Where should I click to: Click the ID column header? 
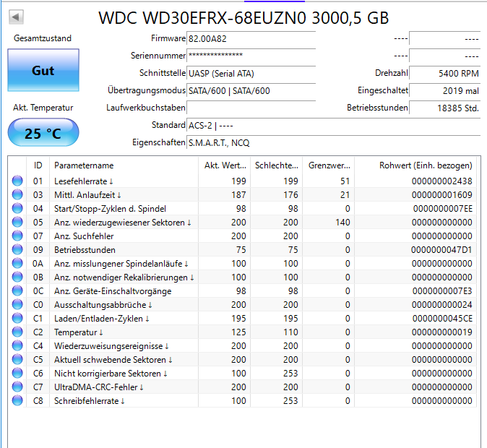38,165
